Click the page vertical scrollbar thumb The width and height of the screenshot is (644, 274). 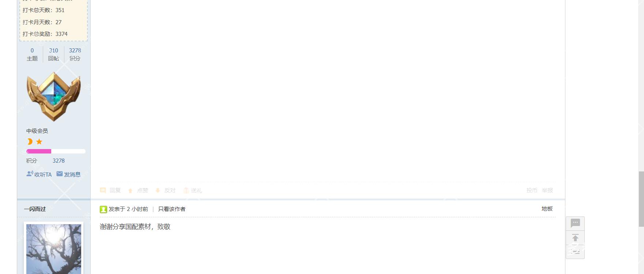pyautogui.click(x=641, y=199)
